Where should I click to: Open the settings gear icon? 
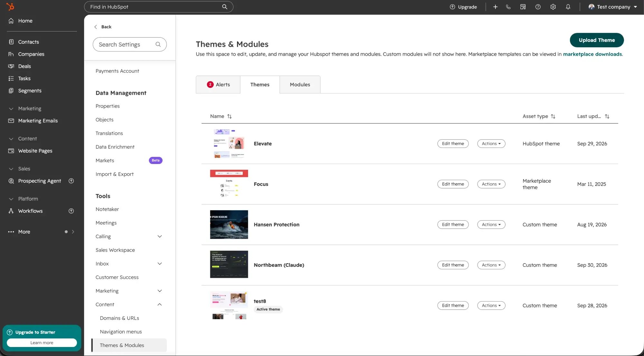553,7
